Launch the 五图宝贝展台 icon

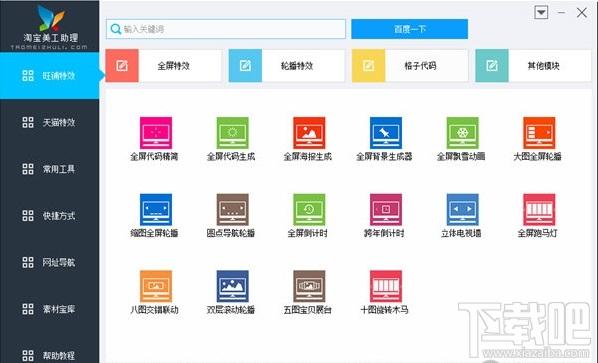coord(309,286)
